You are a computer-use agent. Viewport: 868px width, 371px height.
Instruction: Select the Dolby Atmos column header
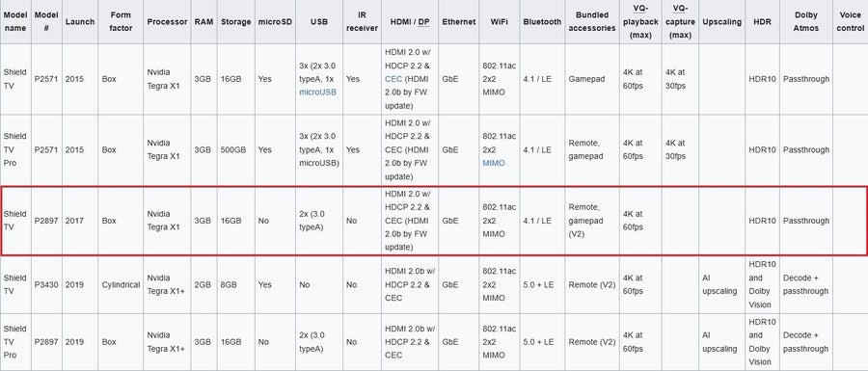806,21
